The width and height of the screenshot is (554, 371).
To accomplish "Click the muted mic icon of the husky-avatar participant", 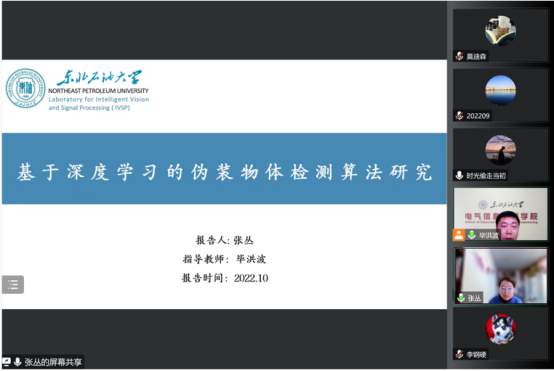I will click(x=459, y=354).
